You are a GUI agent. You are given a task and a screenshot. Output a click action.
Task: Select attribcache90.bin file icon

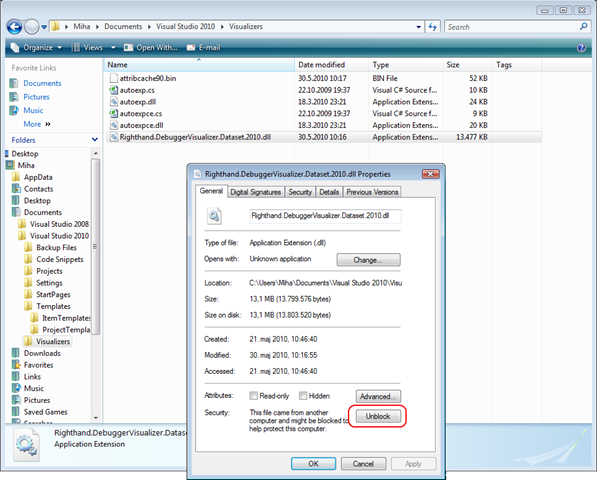(x=113, y=78)
